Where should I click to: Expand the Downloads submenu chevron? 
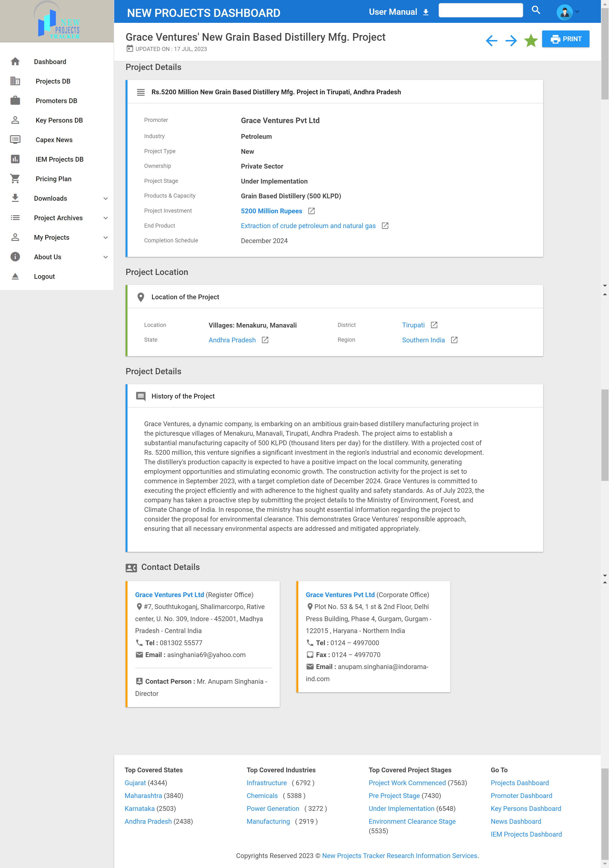[106, 199]
